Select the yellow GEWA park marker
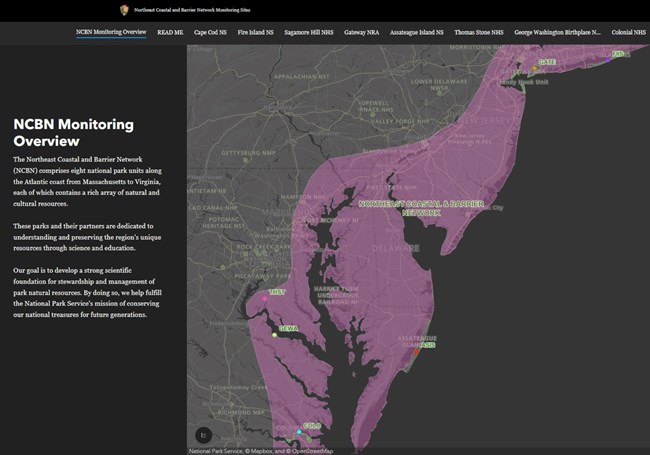650x455 pixels. click(x=275, y=335)
